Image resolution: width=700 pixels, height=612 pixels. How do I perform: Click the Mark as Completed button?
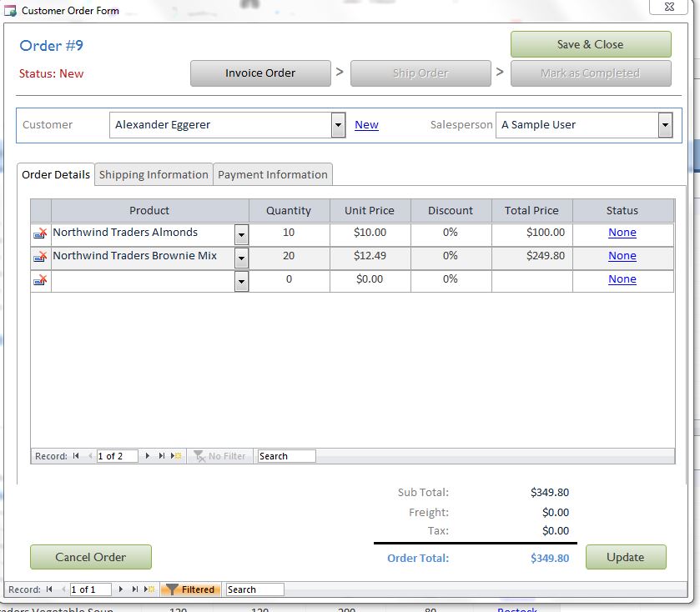(591, 73)
